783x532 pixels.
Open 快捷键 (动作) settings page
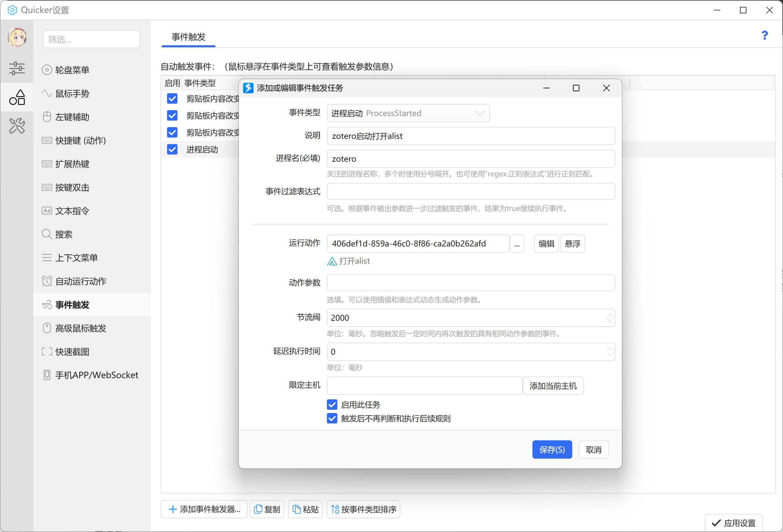92,140
